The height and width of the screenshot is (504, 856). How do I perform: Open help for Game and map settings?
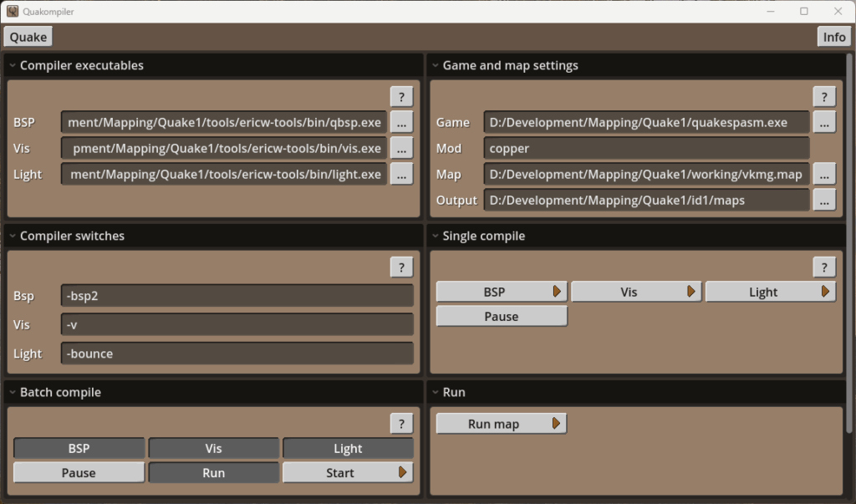[x=824, y=97]
